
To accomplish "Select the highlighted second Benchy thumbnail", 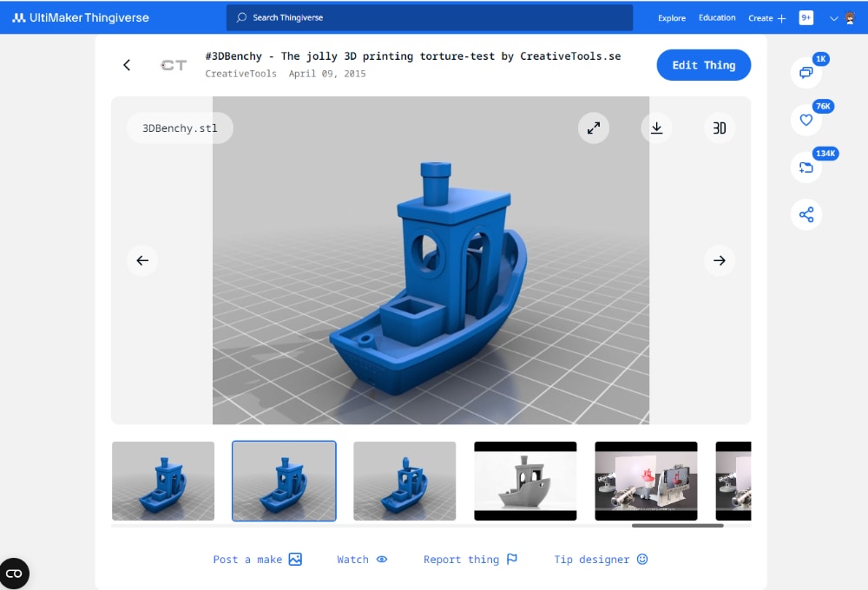I will (x=284, y=481).
